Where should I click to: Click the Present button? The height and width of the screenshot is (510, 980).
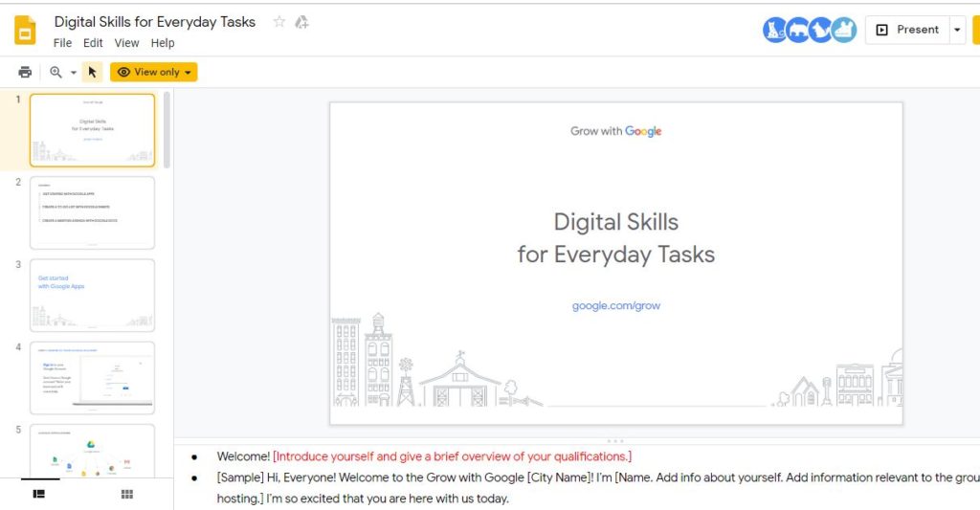(907, 30)
